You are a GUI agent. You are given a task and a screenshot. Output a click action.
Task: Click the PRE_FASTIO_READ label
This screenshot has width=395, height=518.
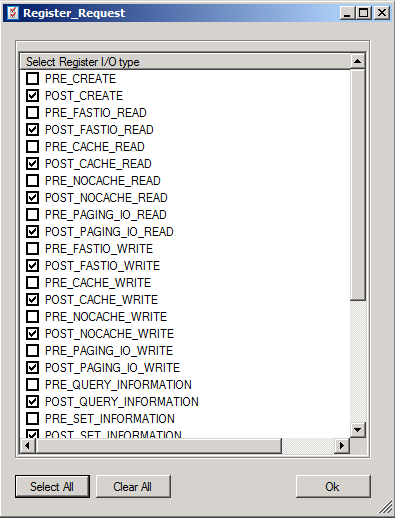tap(96, 113)
